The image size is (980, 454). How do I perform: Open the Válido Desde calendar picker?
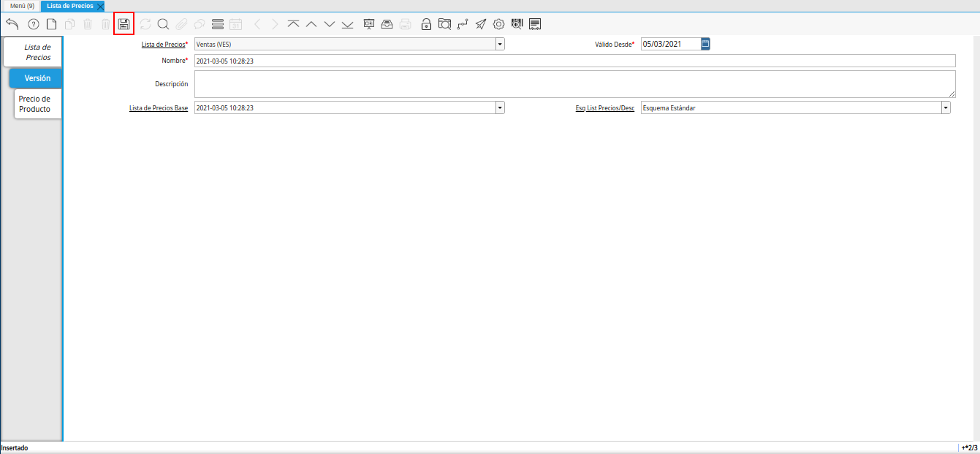click(705, 44)
